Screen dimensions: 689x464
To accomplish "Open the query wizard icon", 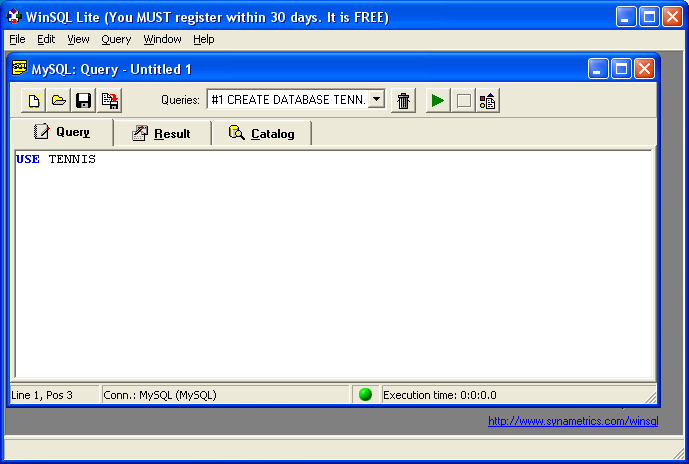I will point(488,101).
